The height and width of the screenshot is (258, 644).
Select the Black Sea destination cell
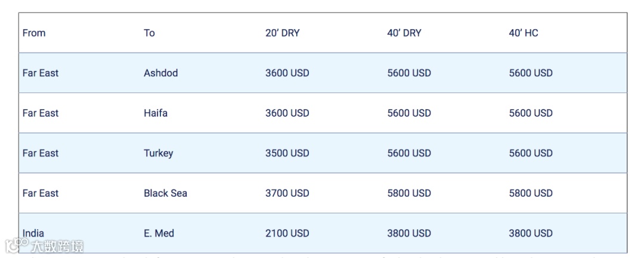(x=165, y=192)
